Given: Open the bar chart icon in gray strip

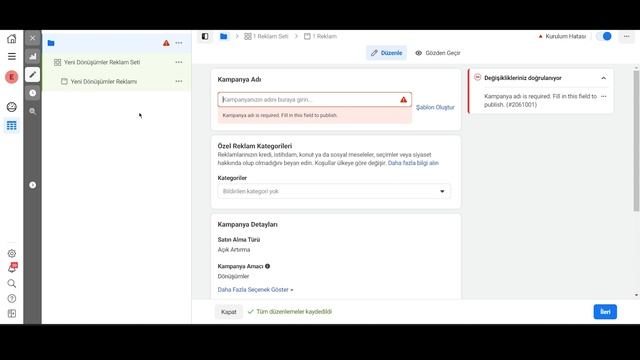Looking at the screenshot, I should [33, 56].
